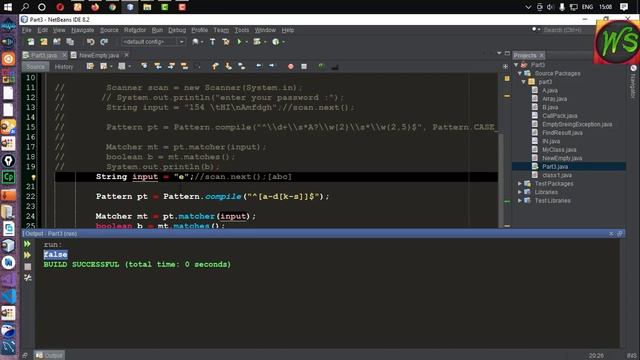The image size is (640, 360).
Task: Expand the Test Packages node
Action: tap(520, 184)
